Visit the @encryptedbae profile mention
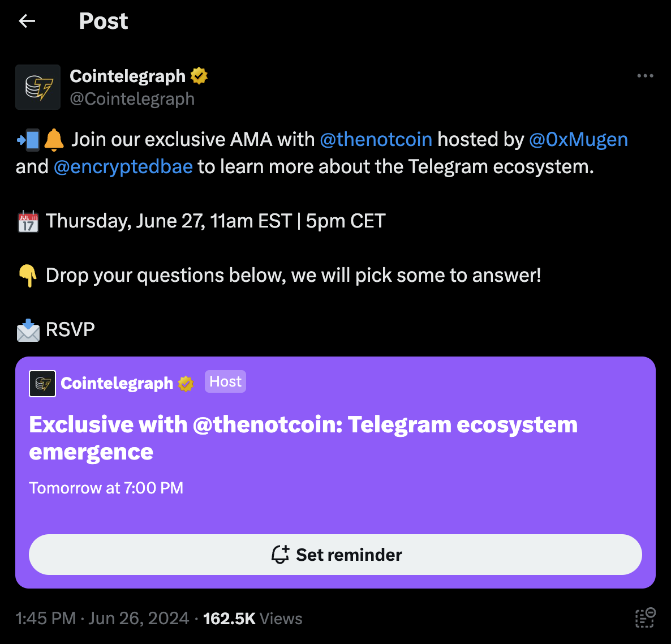 coord(123,167)
